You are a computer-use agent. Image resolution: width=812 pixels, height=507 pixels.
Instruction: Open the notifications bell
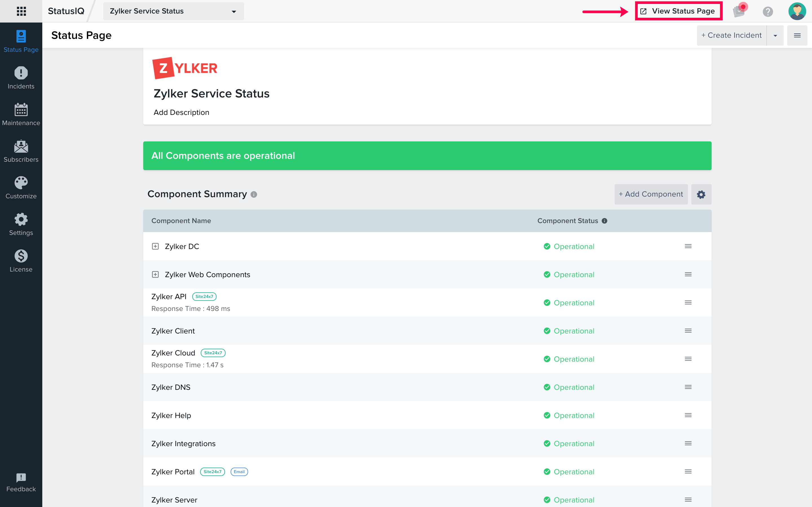point(738,11)
